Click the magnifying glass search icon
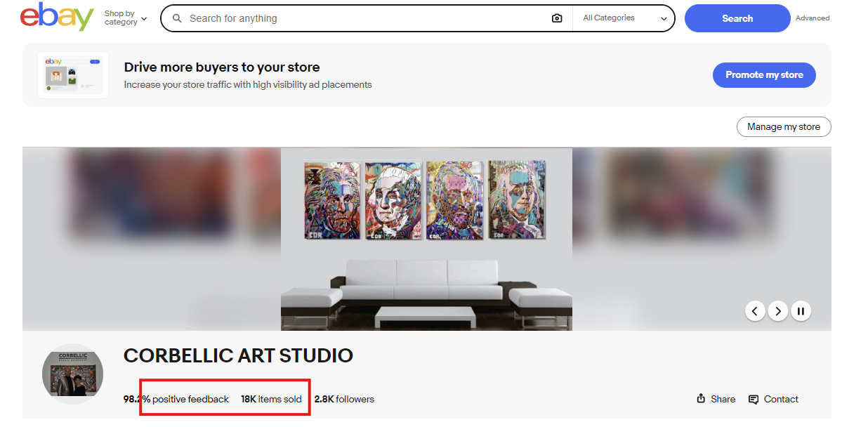The height and width of the screenshot is (427, 868). pos(178,18)
